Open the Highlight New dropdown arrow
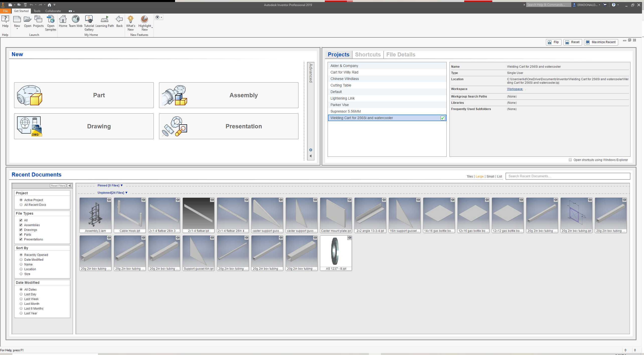 pyautogui.click(x=152, y=28)
